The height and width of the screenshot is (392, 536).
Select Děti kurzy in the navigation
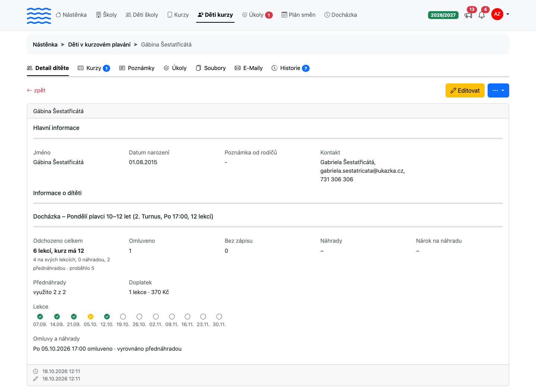[215, 15]
